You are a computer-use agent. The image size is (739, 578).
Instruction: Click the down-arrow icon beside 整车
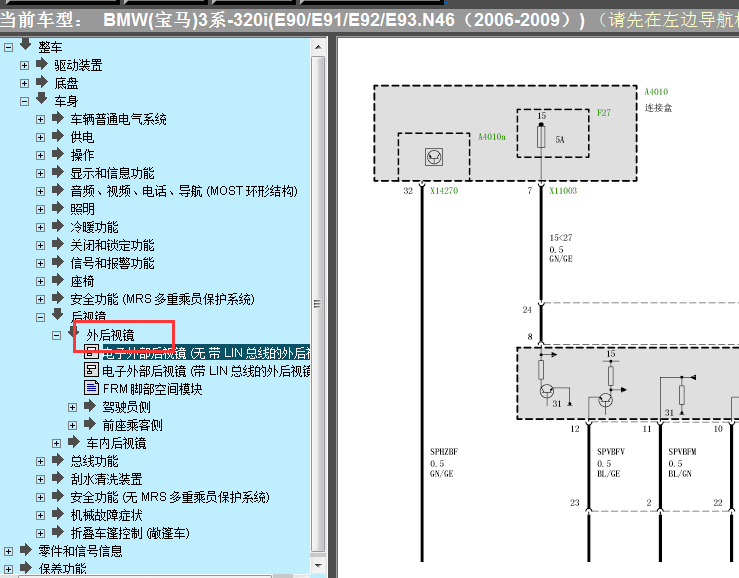pyautogui.click(x=25, y=45)
